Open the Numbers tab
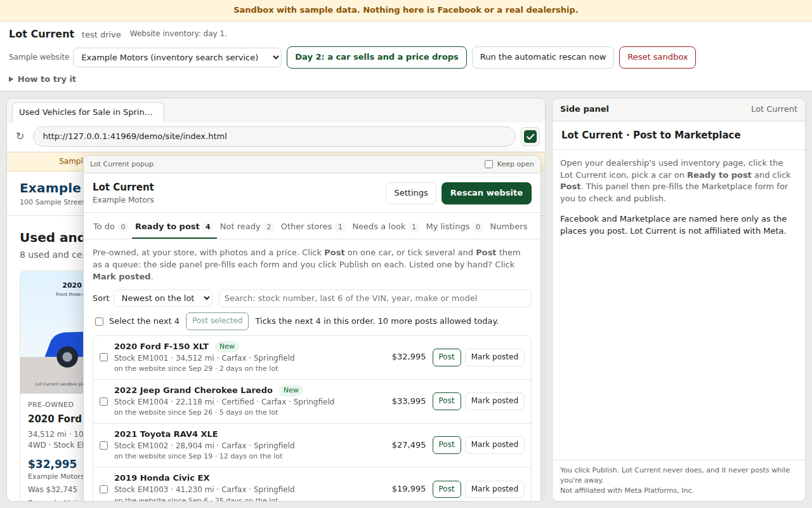 click(x=509, y=227)
